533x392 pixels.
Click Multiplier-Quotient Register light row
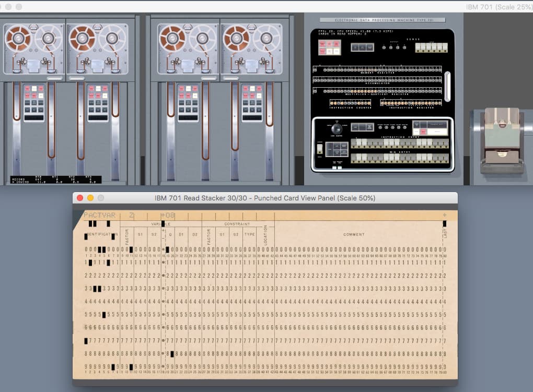377,91
